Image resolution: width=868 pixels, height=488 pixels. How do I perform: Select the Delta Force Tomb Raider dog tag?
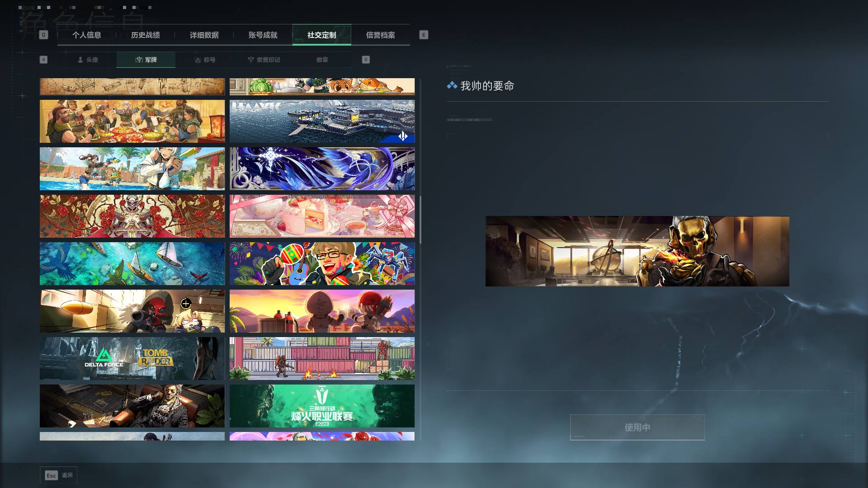(x=132, y=358)
